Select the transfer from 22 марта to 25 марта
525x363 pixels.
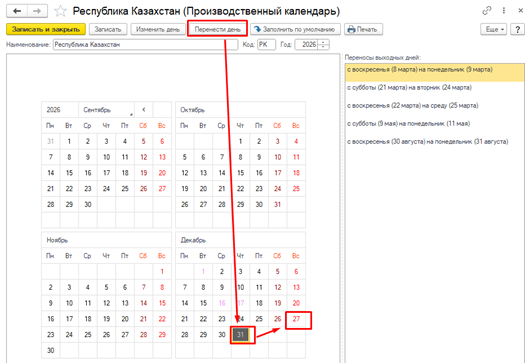pos(435,106)
